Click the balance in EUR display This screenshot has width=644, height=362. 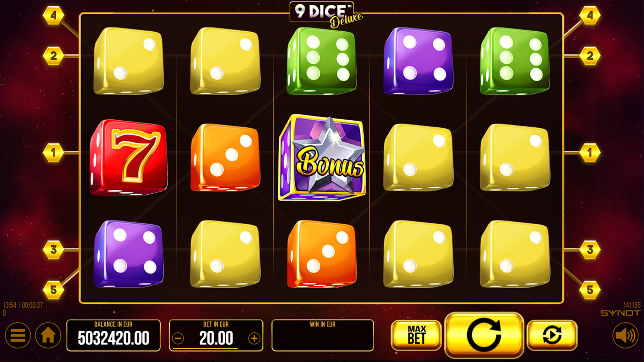click(x=113, y=335)
